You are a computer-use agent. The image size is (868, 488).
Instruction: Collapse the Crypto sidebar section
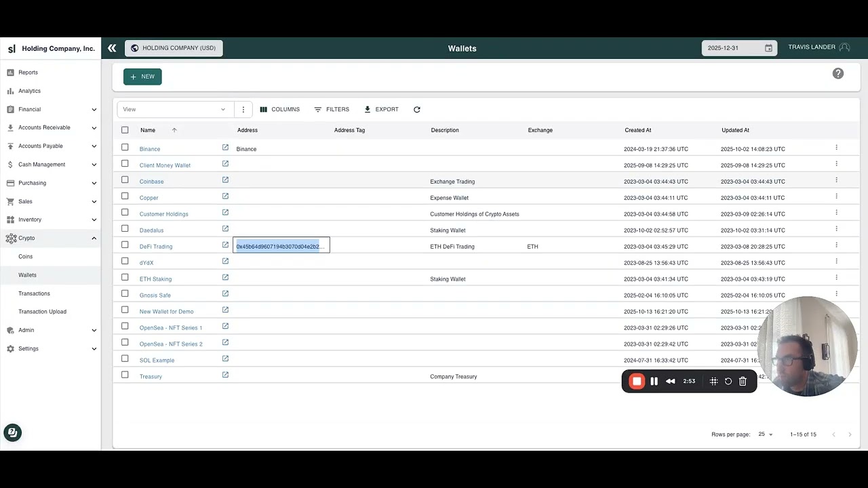point(50,238)
